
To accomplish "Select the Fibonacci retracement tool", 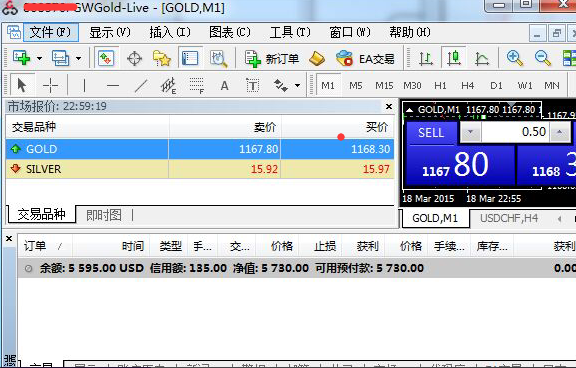I will 197,86.
